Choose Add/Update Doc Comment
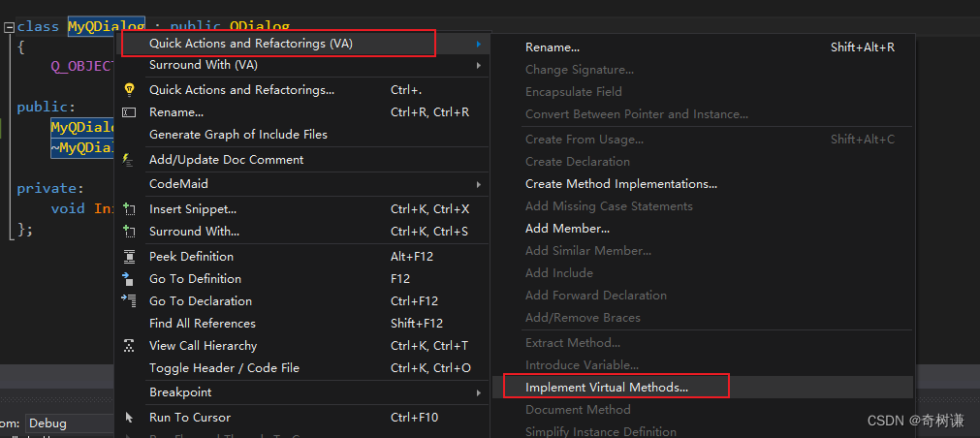The image size is (980, 438). click(x=301, y=159)
